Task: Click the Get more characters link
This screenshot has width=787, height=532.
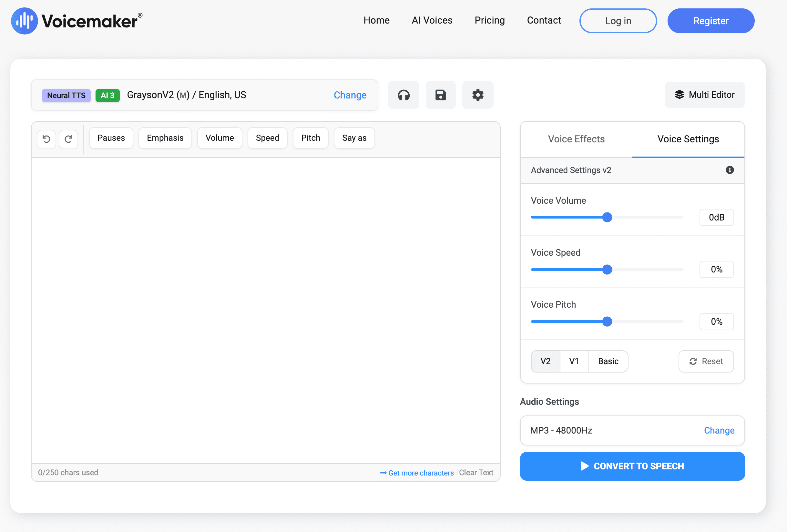Action: 417,473
